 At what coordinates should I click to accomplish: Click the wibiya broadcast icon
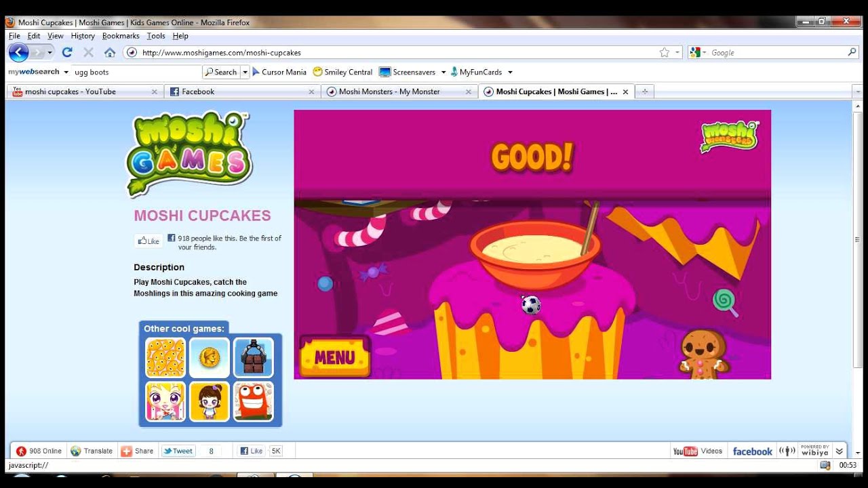pyautogui.click(x=787, y=451)
